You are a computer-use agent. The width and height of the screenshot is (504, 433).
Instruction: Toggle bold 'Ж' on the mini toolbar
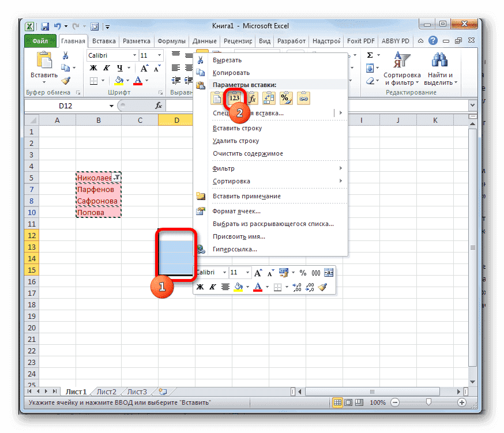click(200, 286)
